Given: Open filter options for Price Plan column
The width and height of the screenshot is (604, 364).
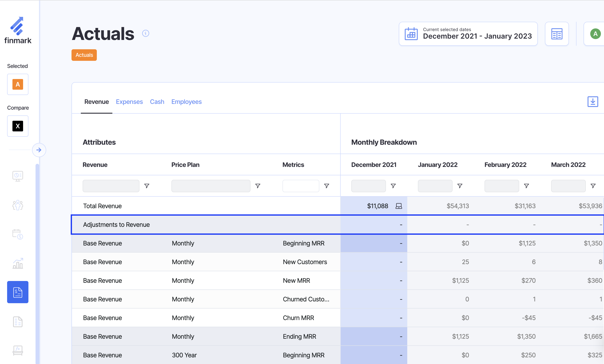Looking at the screenshot, I should (x=258, y=186).
